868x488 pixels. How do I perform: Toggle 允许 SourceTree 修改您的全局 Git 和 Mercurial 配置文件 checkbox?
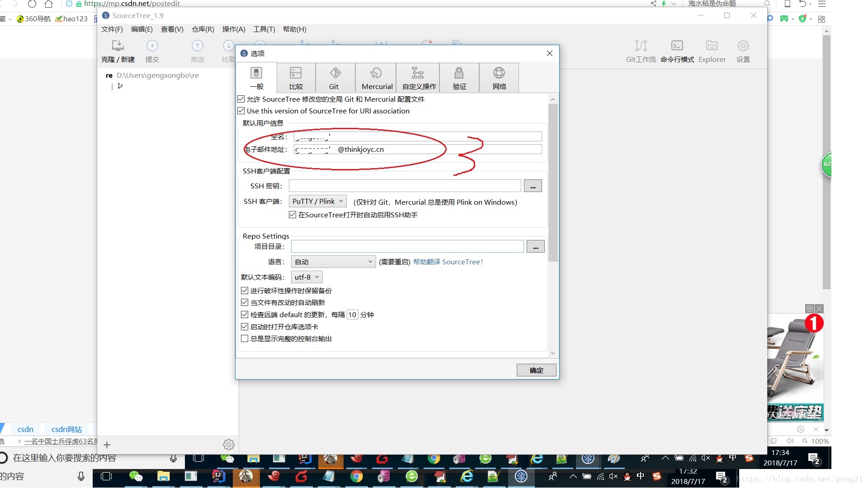[x=241, y=99]
